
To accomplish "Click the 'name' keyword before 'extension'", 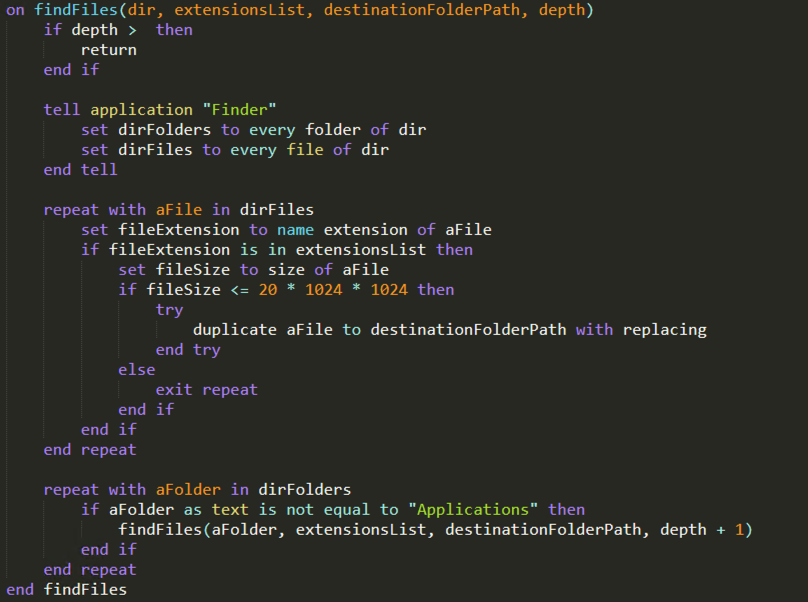I will [296, 230].
